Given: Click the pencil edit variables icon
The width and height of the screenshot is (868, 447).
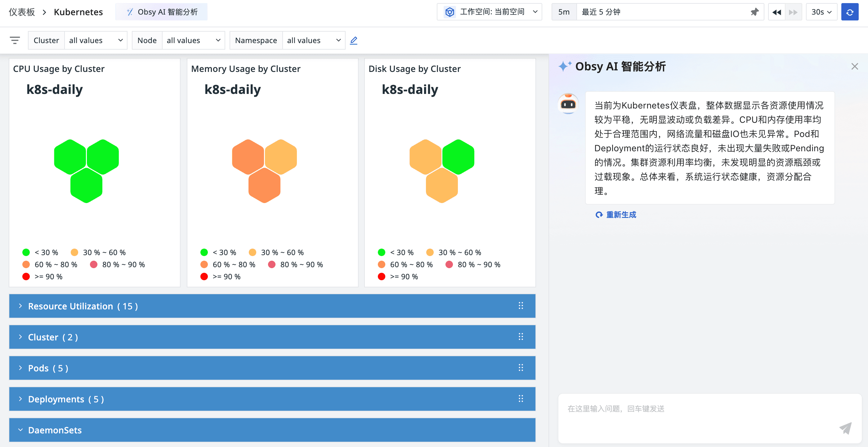Looking at the screenshot, I should pyautogui.click(x=353, y=40).
